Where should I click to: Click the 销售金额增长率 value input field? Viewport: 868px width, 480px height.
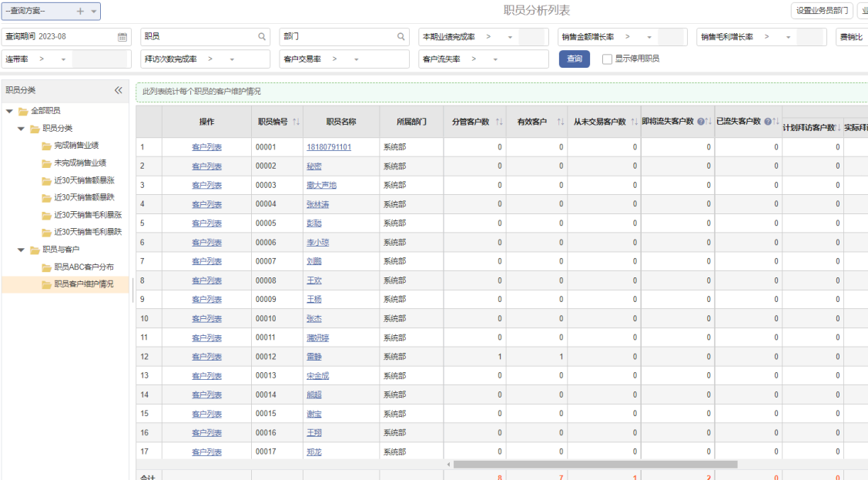(x=672, y=37)
